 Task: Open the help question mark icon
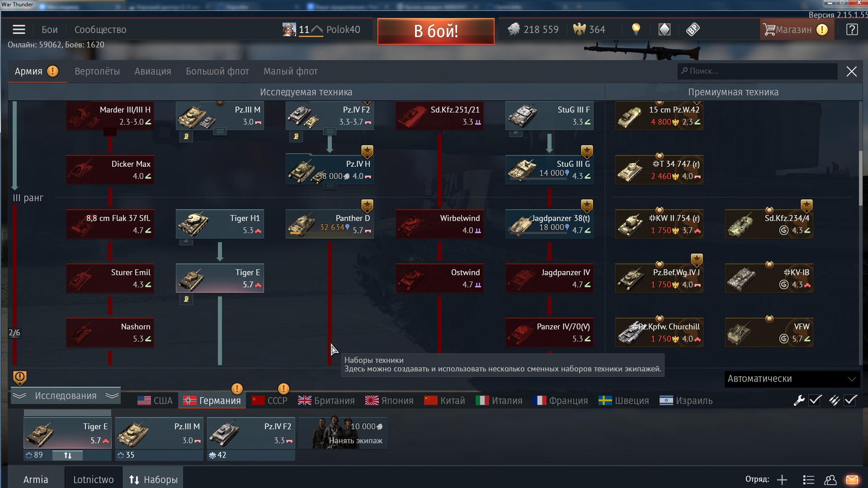852,30
